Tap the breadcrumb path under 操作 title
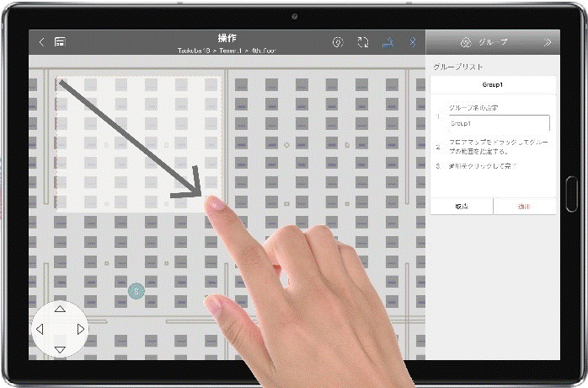This screenshot has height=388, width=588. click(x=227, y=51)
